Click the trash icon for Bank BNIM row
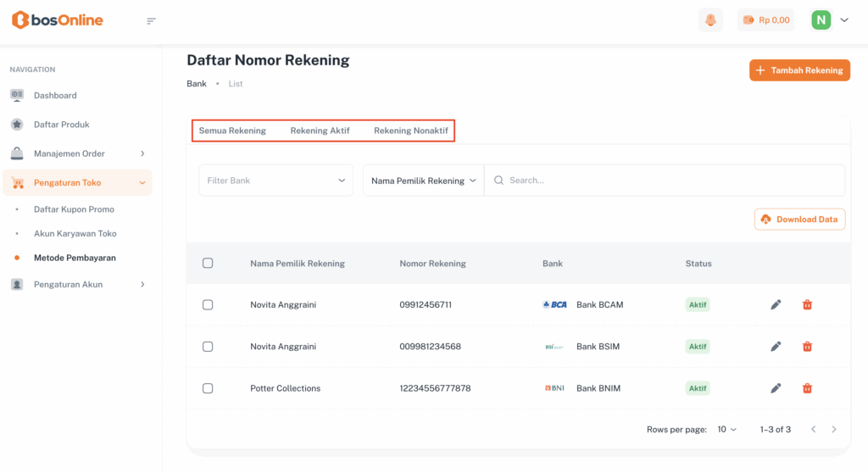The height and width of the screenshot is (473, 868). pos(807,388)
